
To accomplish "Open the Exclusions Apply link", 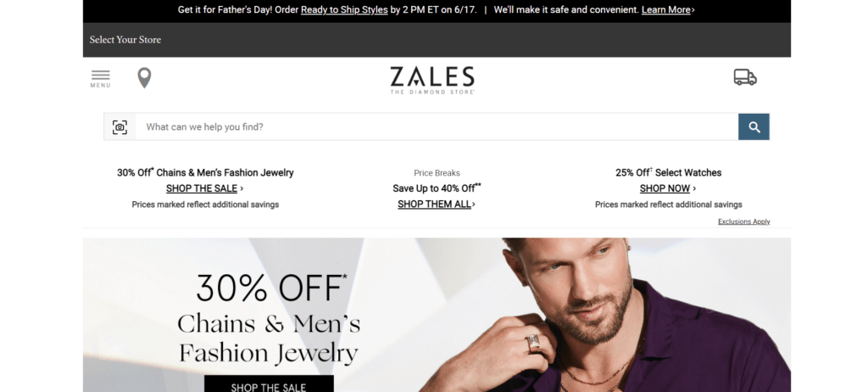I will (744, 221).
